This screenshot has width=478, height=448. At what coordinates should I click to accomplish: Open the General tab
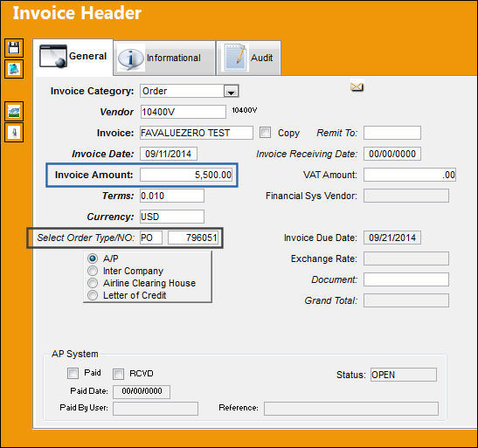[73, 57]
